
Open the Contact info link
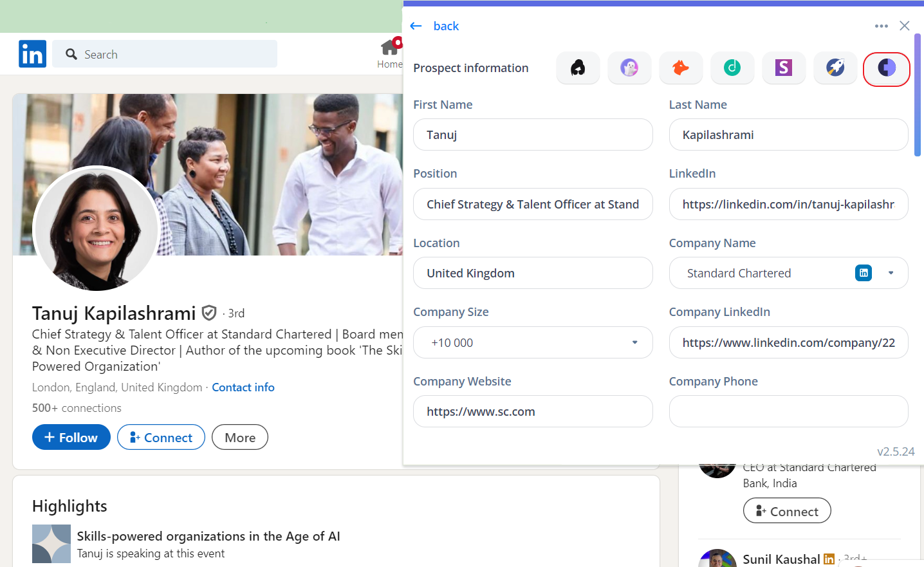click(243, 387)
